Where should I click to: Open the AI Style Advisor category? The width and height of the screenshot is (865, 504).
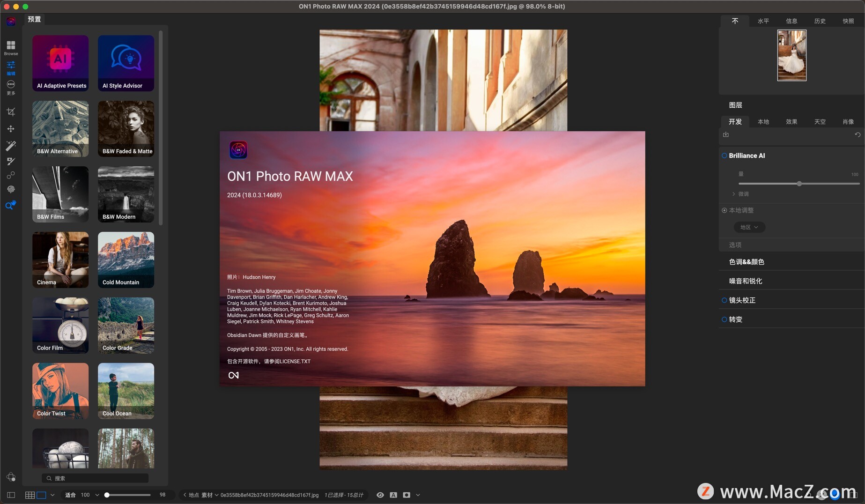point(126,63)
